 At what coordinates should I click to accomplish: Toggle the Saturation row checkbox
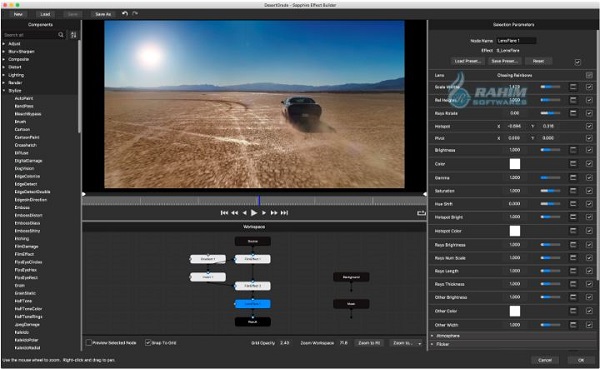point(589,191)
